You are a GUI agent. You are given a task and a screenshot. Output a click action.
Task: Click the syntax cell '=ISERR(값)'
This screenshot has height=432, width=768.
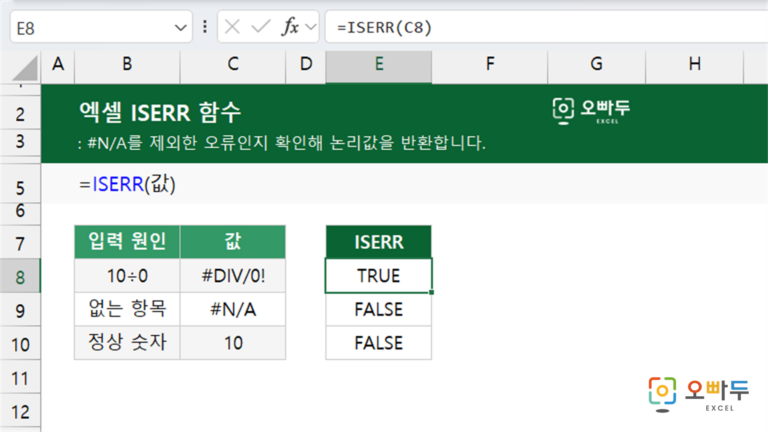pos(127,184)
